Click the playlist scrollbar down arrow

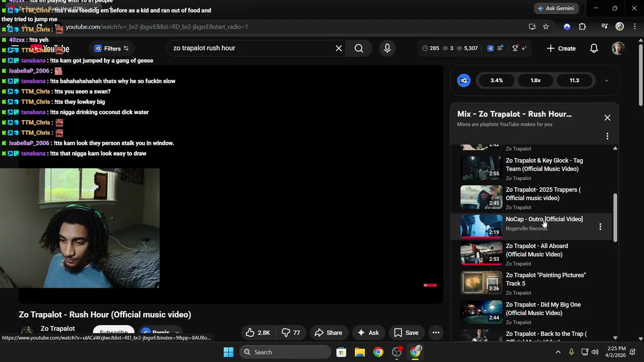[615, 338]
